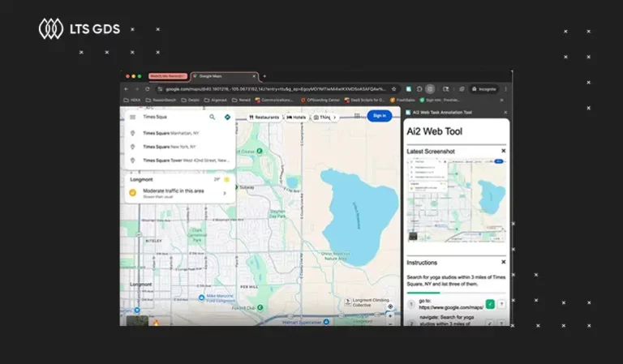The width and height of the screenshot is (623, 364).
Task: Open the Google apps grid icon
Action: click(x=357, y=116)
